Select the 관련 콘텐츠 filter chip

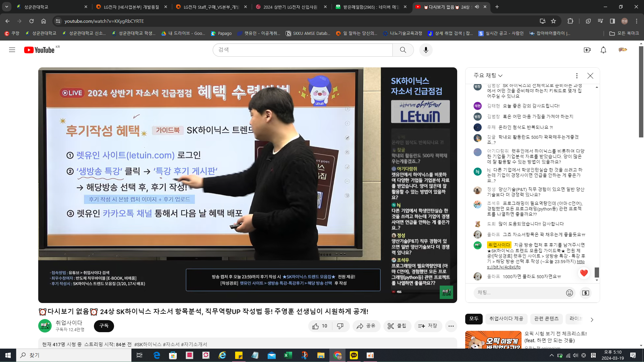(546, 319)
